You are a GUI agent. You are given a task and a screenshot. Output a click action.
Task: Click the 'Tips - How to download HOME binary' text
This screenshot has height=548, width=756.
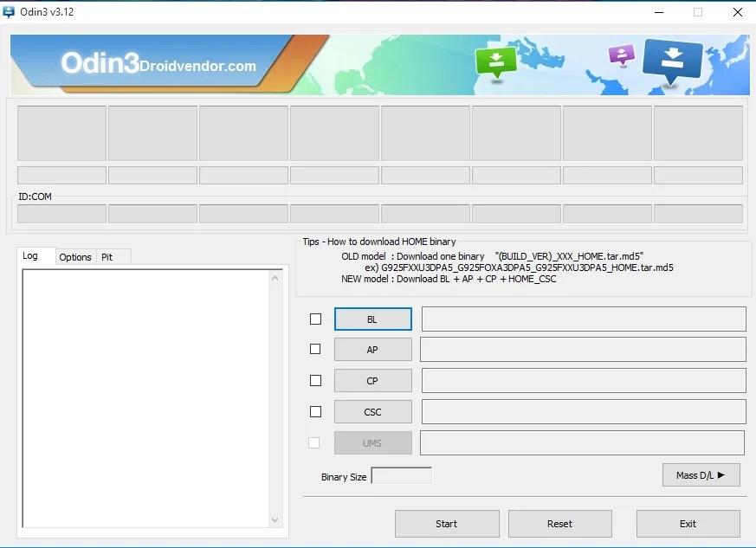379,242
